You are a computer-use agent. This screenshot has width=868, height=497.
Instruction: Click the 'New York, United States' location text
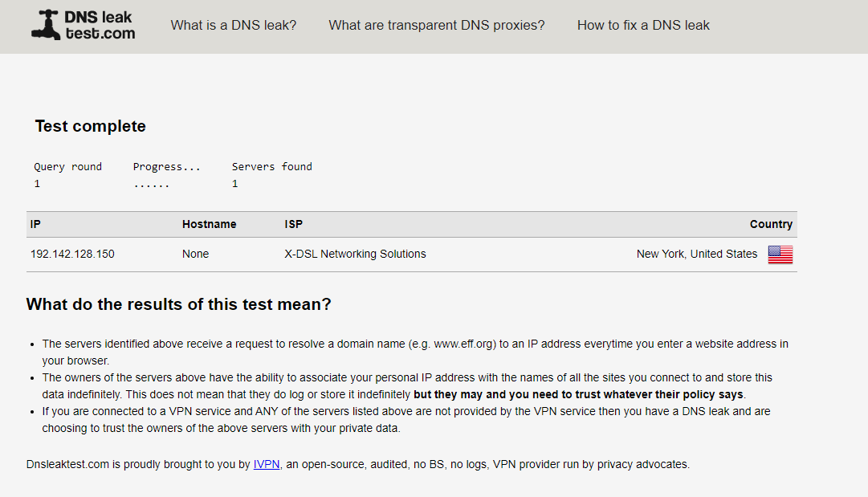click(x=696, y=254)
